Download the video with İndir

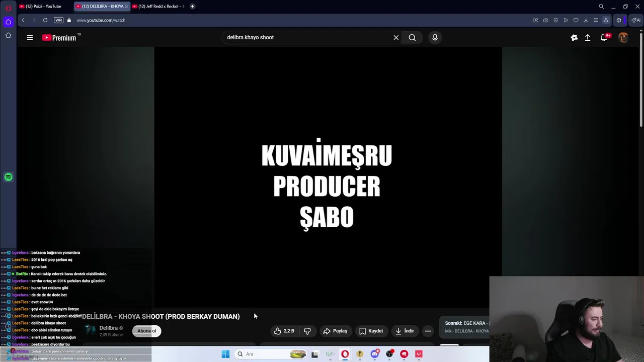(x=405, y=331)
